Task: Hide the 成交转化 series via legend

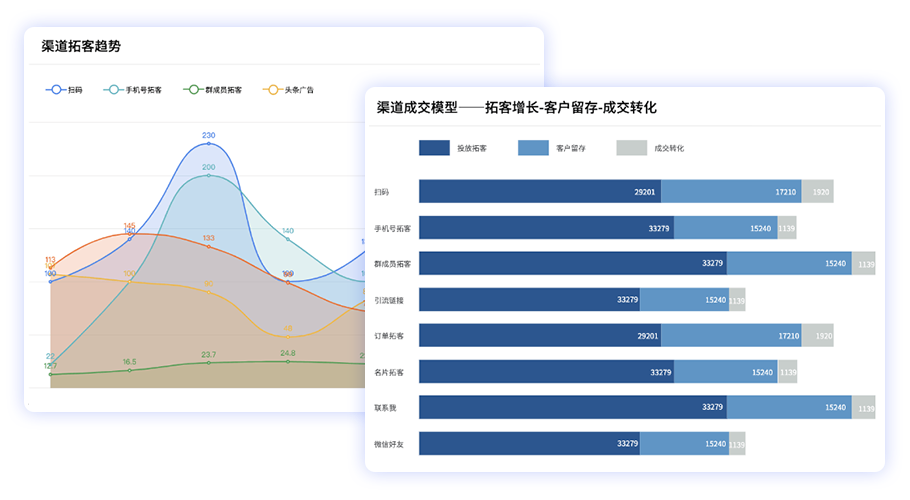Action: tap(631, 148)
